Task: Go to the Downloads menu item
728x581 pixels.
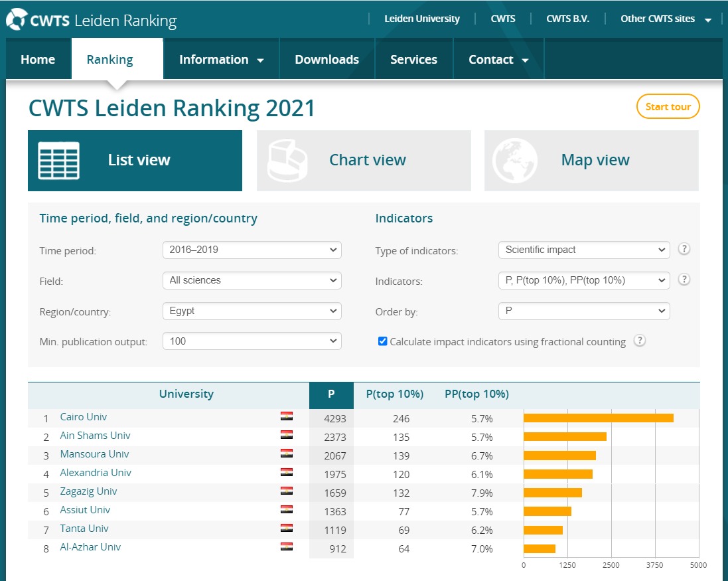Action: point(327,60)
